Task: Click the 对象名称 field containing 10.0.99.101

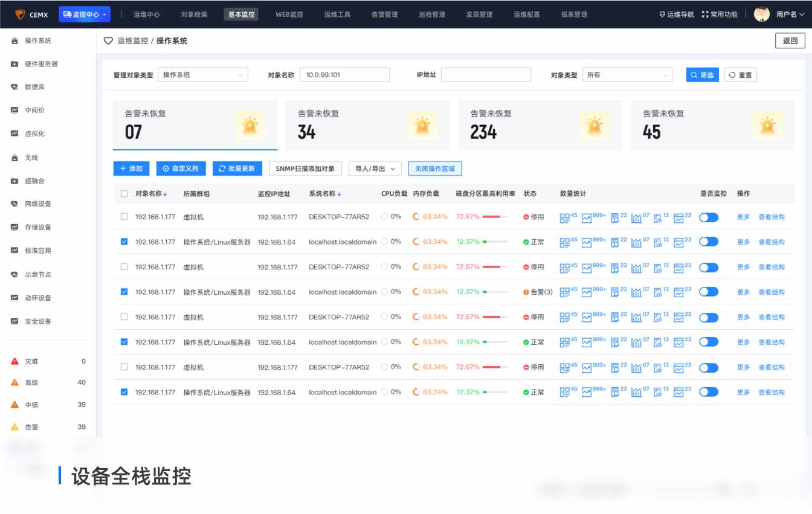Action: tap(344, 75)
